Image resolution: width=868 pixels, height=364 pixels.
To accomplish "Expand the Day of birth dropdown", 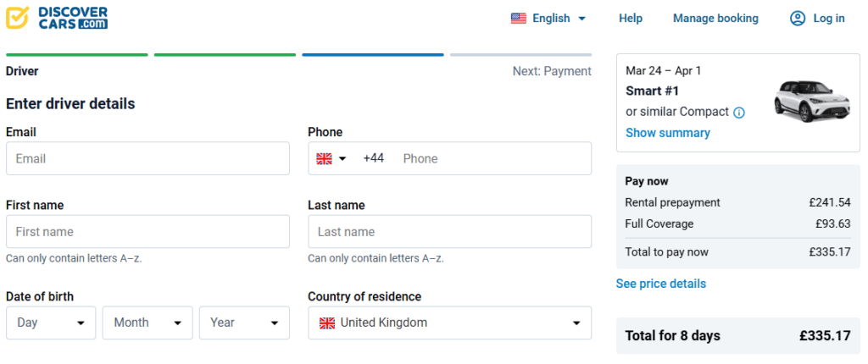I will [x=52, y=323].
